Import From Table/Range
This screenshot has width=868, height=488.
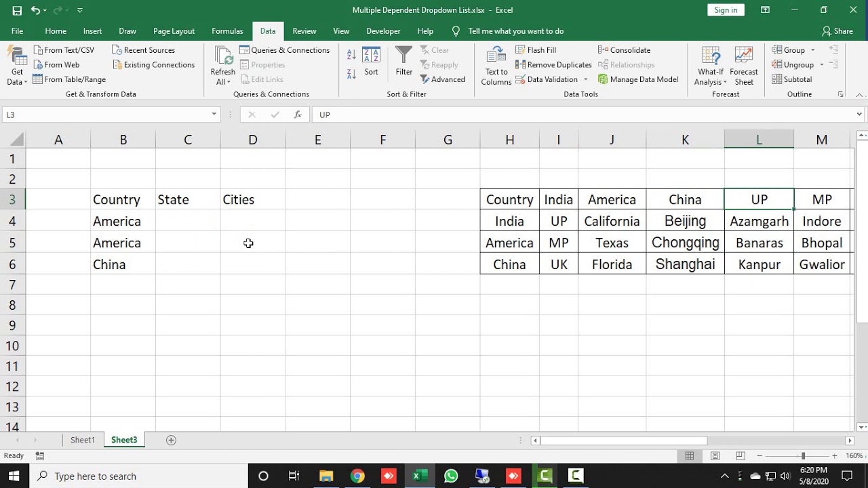click(x=69, y=79)
